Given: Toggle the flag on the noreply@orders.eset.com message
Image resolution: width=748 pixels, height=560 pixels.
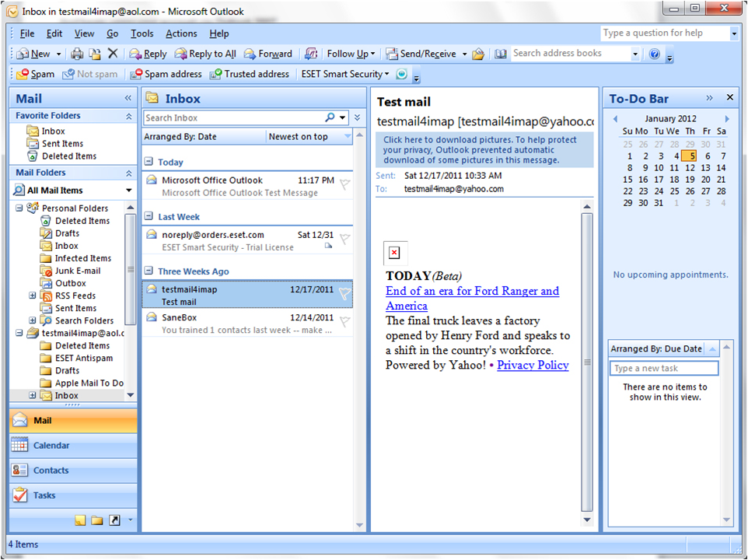Looking at the screenshot, I should (344, 239).
